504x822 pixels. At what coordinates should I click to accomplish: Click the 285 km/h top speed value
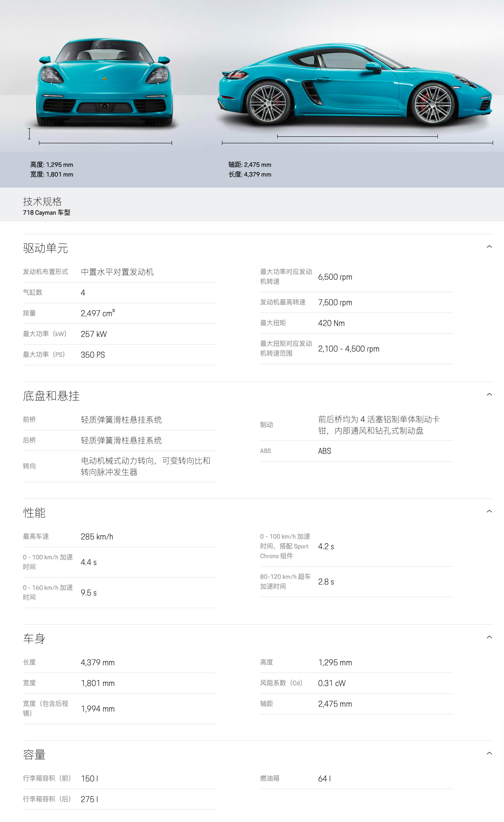[97, 537]
